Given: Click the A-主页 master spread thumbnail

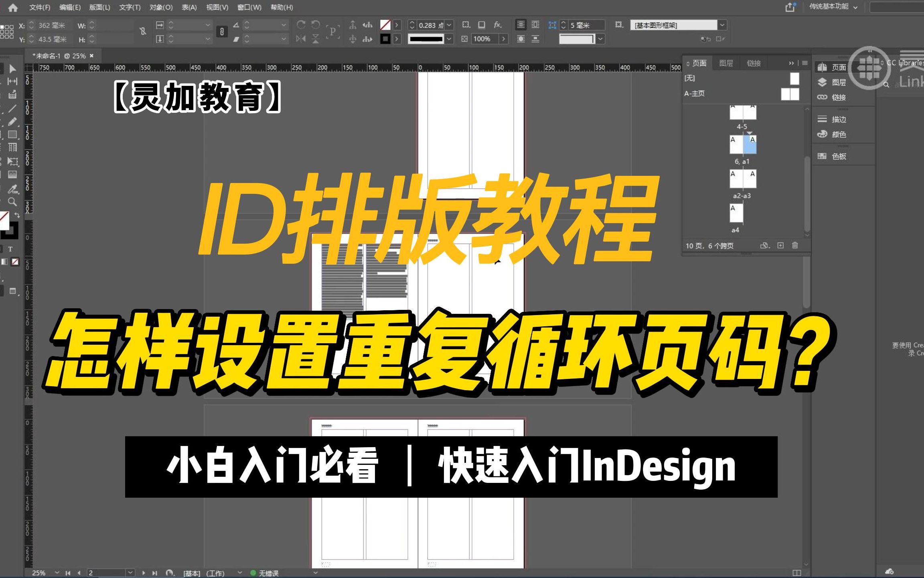Looking at the screenshot, I should tap(790, 94).
